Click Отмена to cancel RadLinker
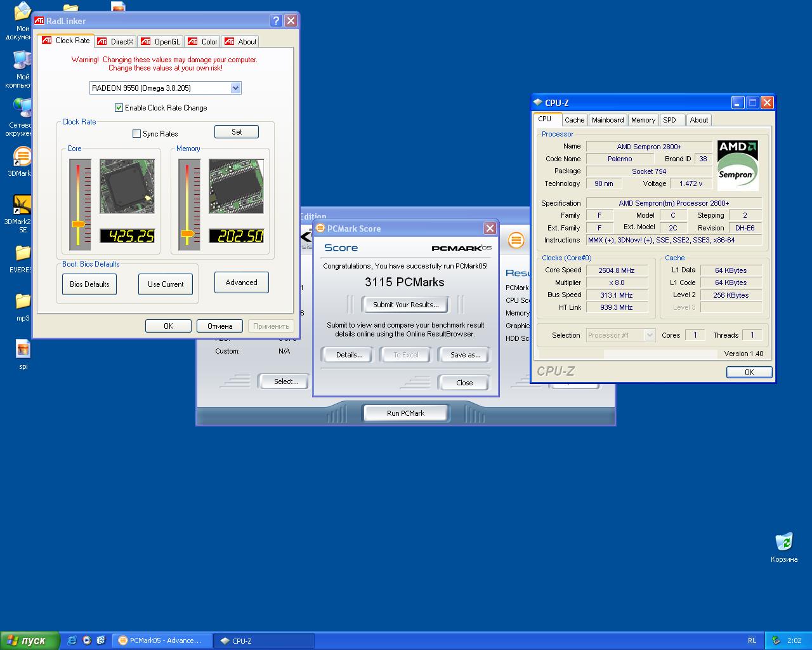 219,326
